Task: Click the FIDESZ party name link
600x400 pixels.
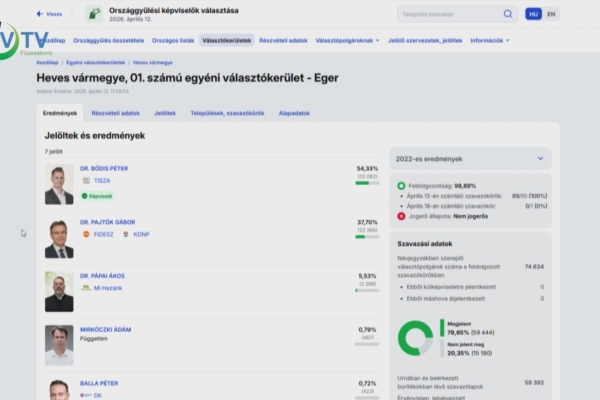Action: click(x=103, y=234)
